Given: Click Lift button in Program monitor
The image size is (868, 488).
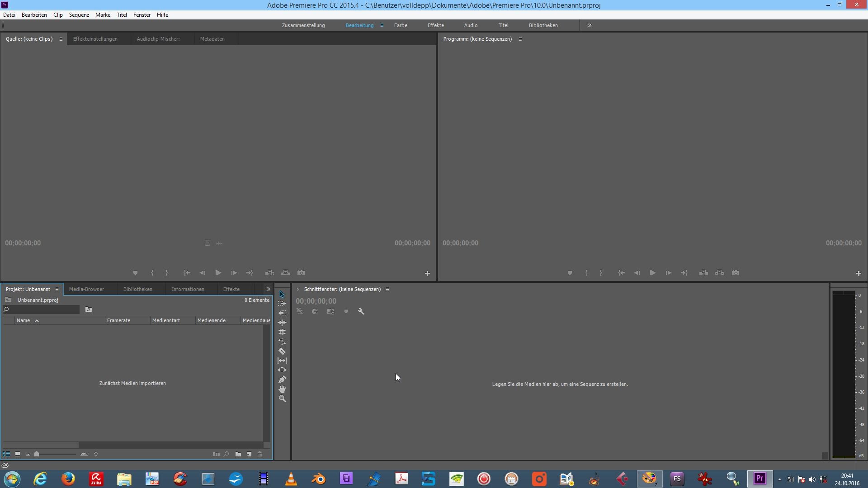Looking at the screenshot, I should 703,273.
